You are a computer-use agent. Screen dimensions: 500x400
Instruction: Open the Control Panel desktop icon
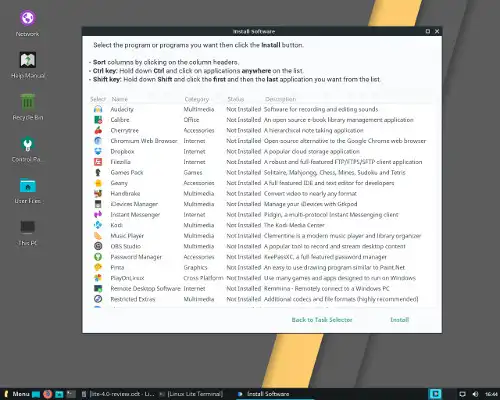click(x=28, y=144)
